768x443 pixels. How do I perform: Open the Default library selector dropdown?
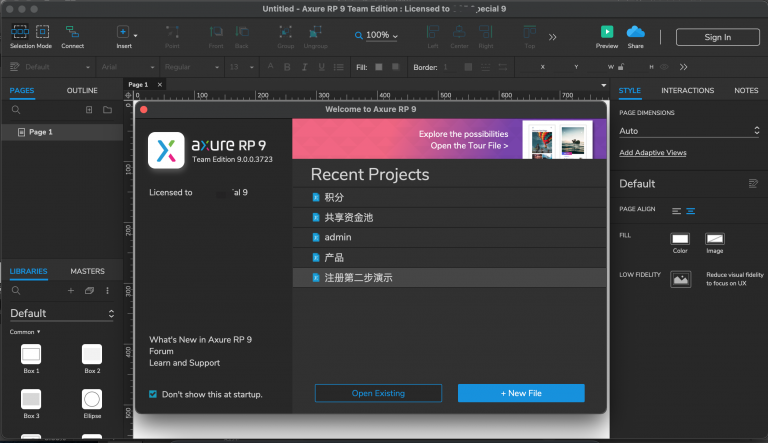click(x=62, y=313)
